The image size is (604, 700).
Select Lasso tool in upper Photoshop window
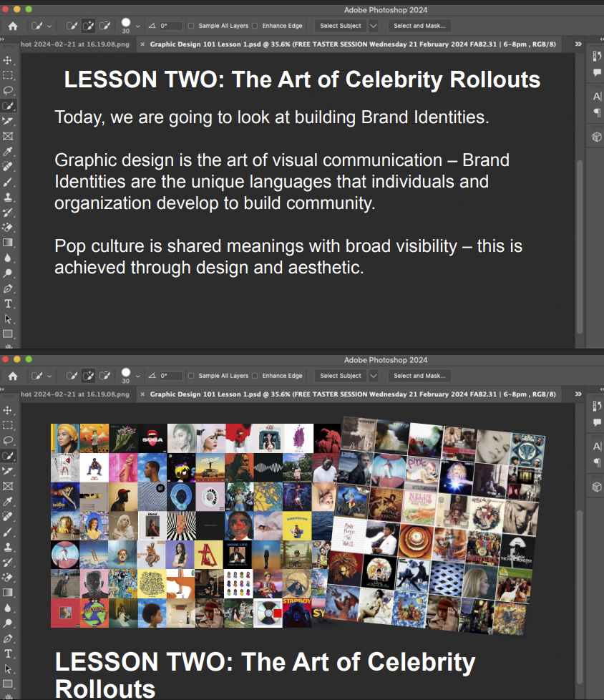[8, 91]
